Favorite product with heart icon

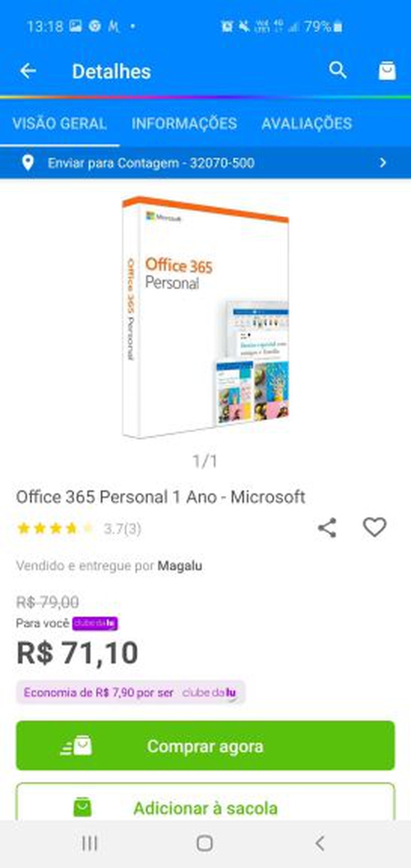click(375, 527)
